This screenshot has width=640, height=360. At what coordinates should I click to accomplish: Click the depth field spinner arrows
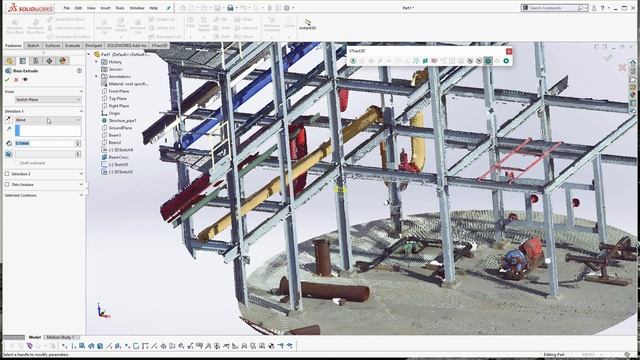78,143
